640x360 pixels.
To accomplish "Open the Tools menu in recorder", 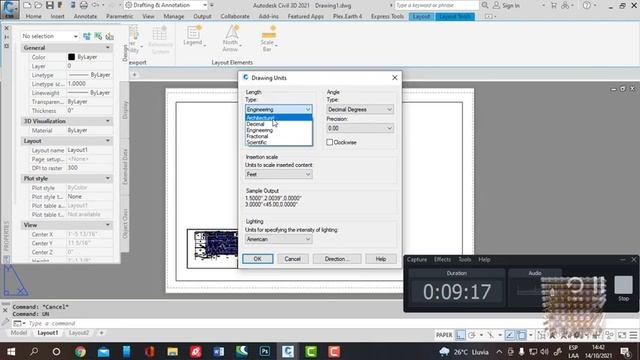I will click(464, 260).
